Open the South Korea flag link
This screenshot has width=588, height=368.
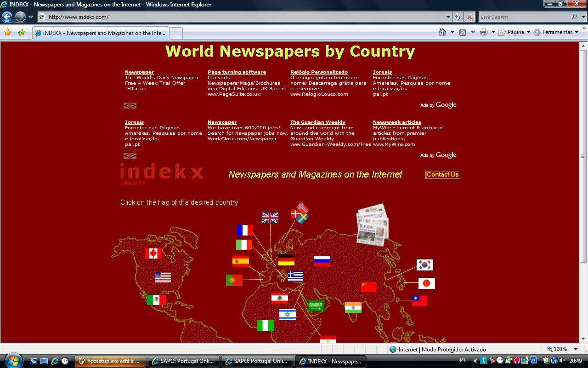(425, 265)
